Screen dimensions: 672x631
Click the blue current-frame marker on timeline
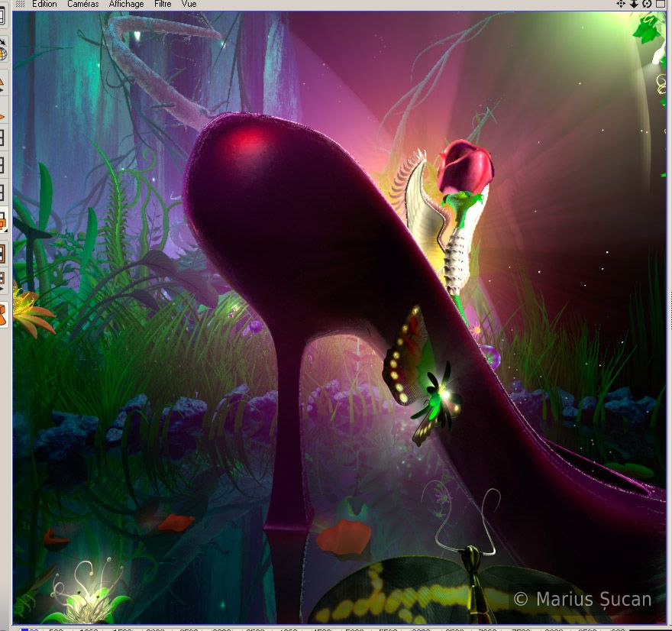[x=24, y=629]
